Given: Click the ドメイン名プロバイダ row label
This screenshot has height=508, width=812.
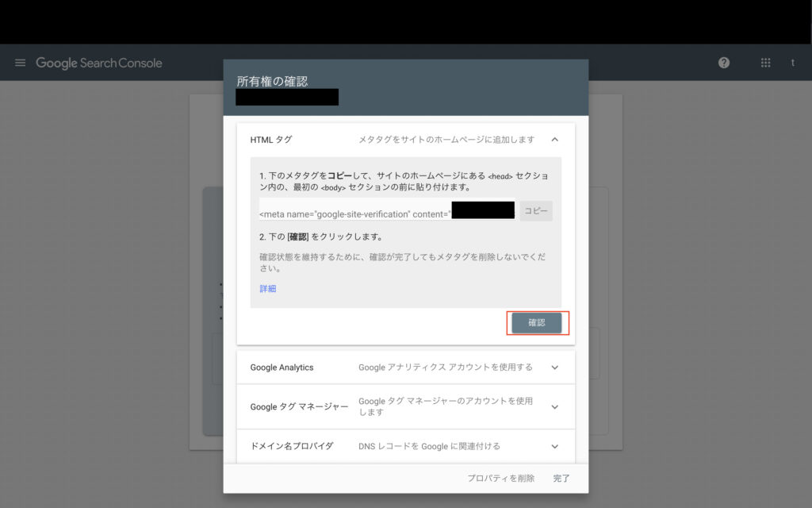Looking at the screenshot, I should [x=292, y=446].
